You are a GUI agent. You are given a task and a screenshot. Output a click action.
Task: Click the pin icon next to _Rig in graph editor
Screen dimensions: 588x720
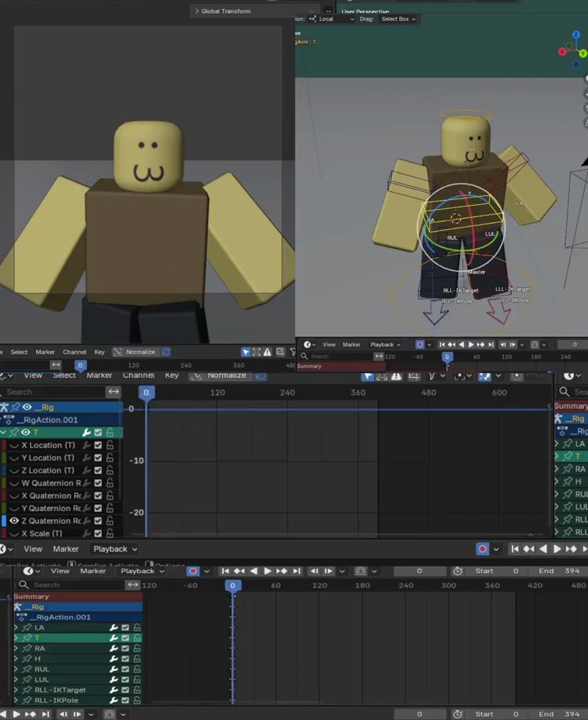(x=16, y=407)
